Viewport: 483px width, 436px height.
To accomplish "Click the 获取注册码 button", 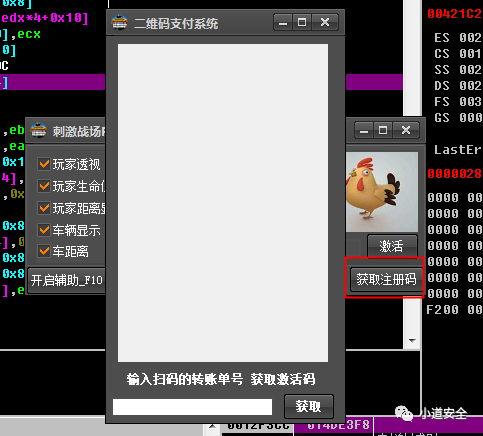I will pyautogui.click(x=386, y=279).
